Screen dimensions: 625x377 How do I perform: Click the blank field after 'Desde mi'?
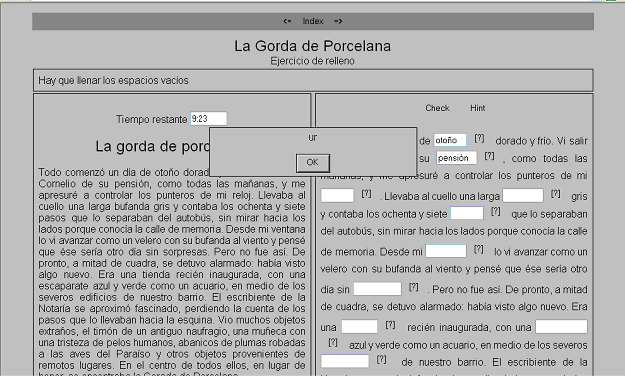click(x=446, y=251)
